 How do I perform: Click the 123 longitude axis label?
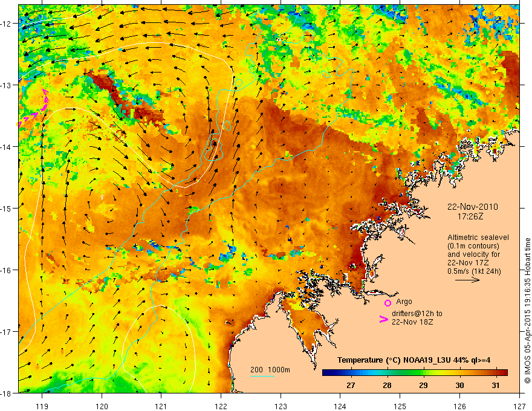281,406
